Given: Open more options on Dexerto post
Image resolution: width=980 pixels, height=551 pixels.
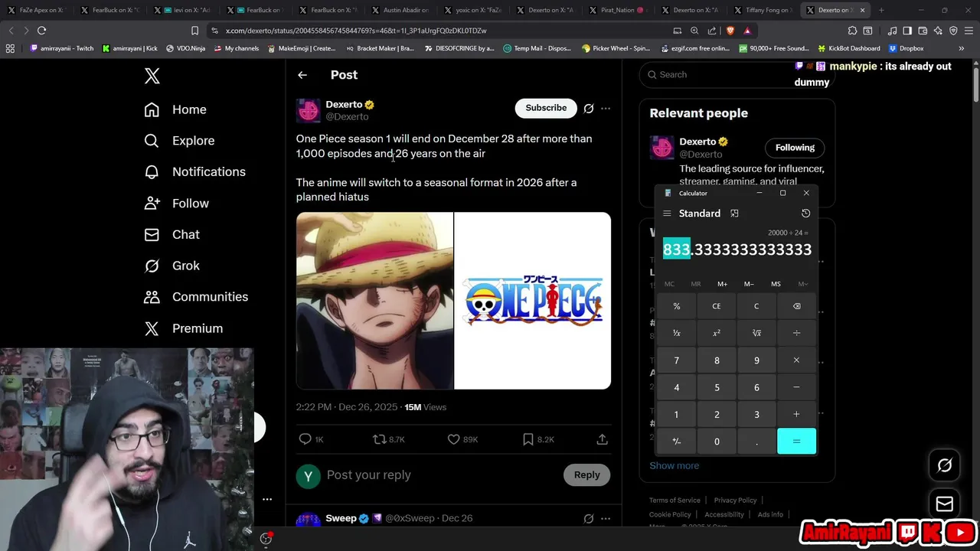Looking at the screenshot, I should click(606, 109).
